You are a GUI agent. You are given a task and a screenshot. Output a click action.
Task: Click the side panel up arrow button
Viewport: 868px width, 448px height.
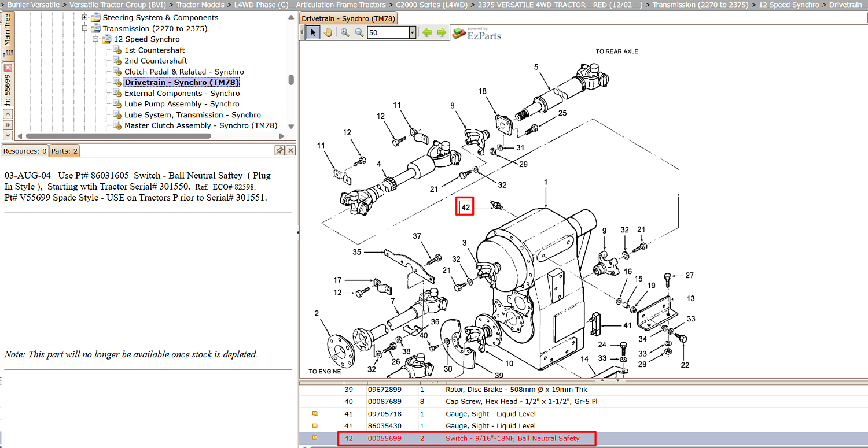tap(8, 114)
